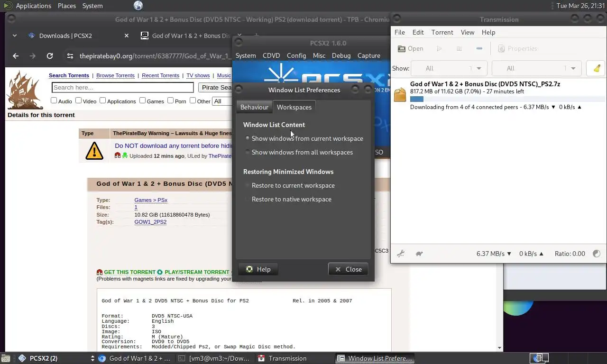Viewport: 607px width, 364px height.
Task: Click the Pirate Bay ship logo
Action: (x=25, y=90)
